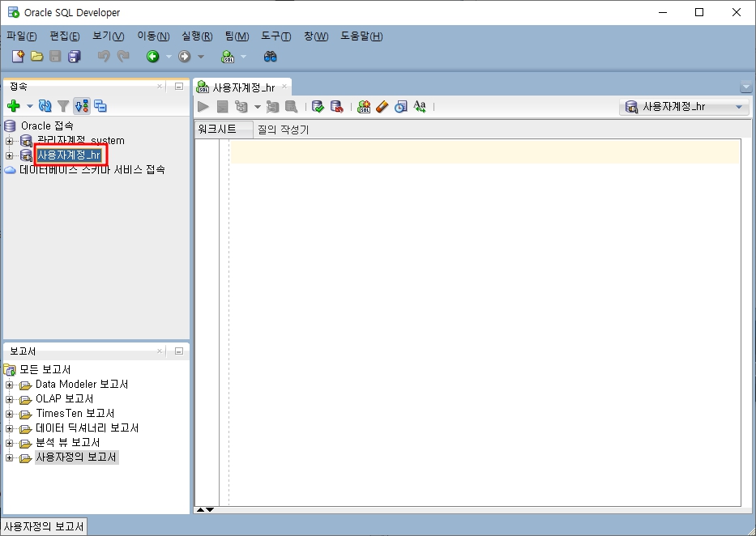The height and width of the screenshot is (536, 756).
Task: Open the 보기(V) menu
Action: [x=109, y=36]
